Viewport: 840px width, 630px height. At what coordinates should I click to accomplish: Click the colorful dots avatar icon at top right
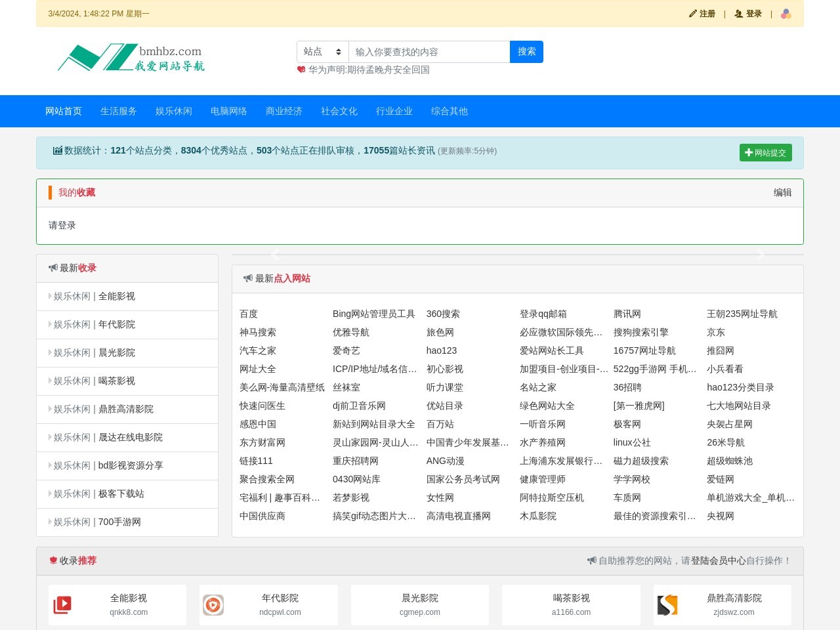click(x=786, y=13)
